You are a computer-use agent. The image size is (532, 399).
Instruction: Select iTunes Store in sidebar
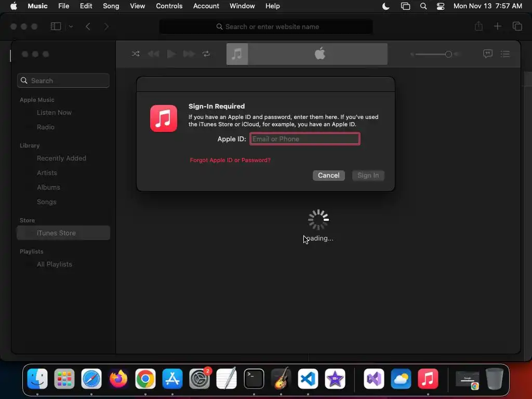pos(63,233)
